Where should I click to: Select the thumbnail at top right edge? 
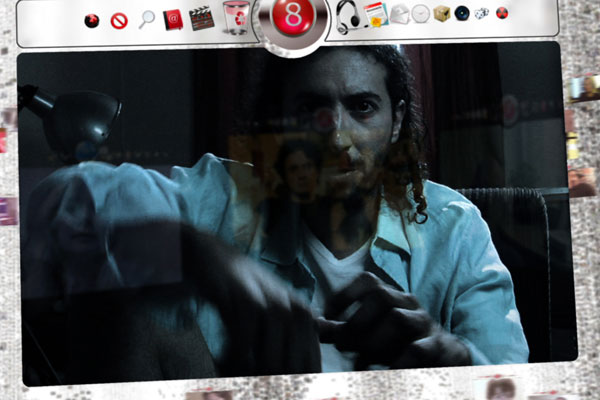pos(585,87)
